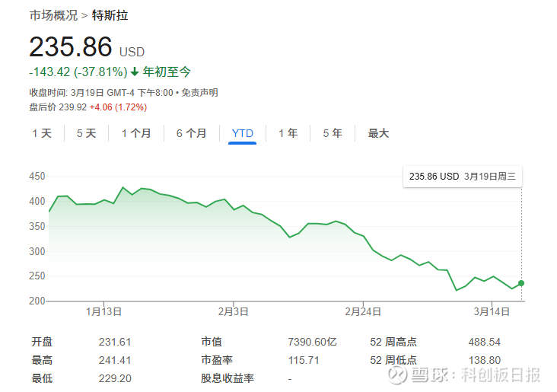Switch chart to 1 年 range

click(288, 133)
